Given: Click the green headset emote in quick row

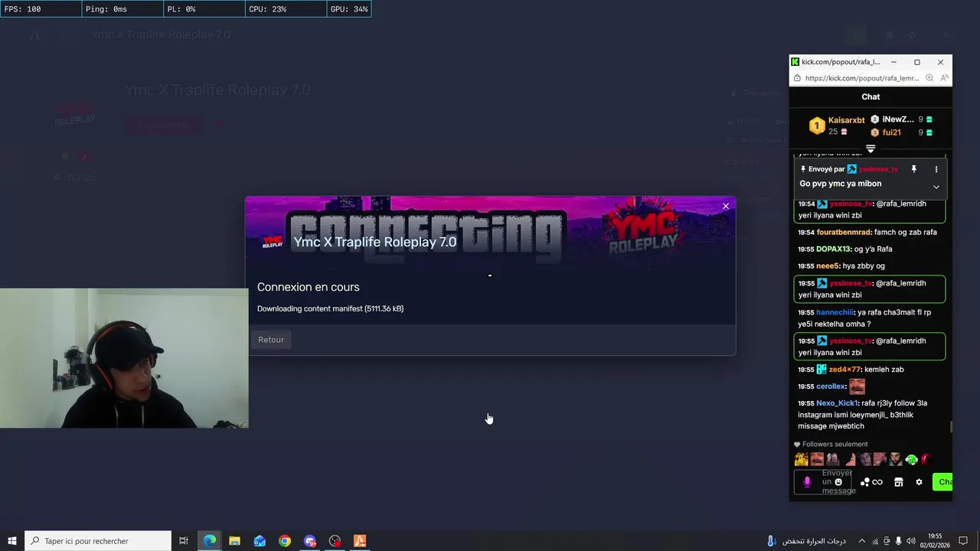Looking at the screenshot, I should 911,459.
